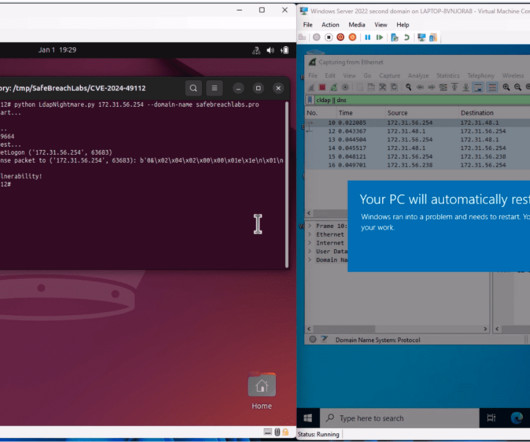Click Ubuntu volume icon in top bar
Viewport: 530px width, 442px height.
270,50
